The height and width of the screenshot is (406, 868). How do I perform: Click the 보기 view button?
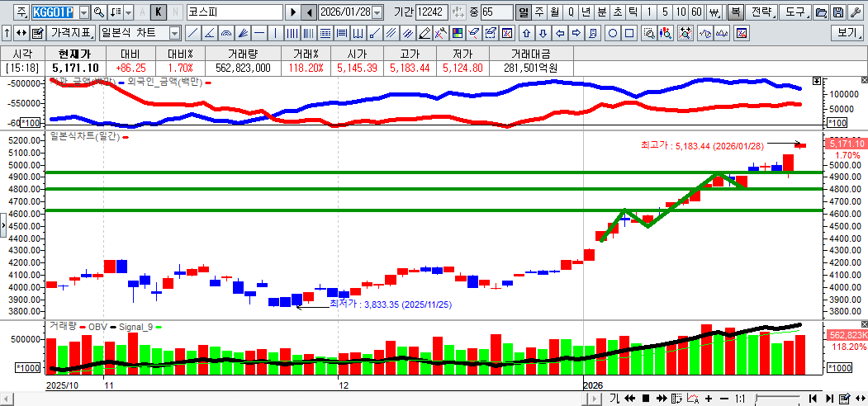[847, 33]
